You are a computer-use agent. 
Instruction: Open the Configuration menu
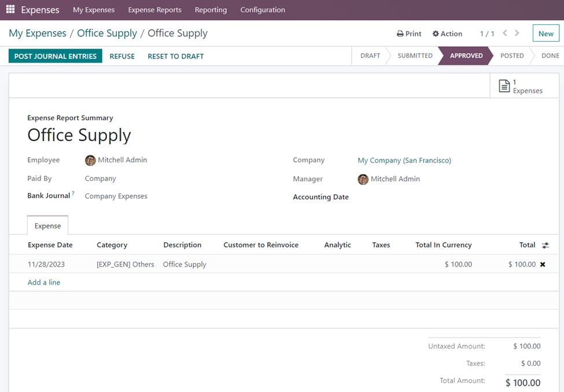263,10
